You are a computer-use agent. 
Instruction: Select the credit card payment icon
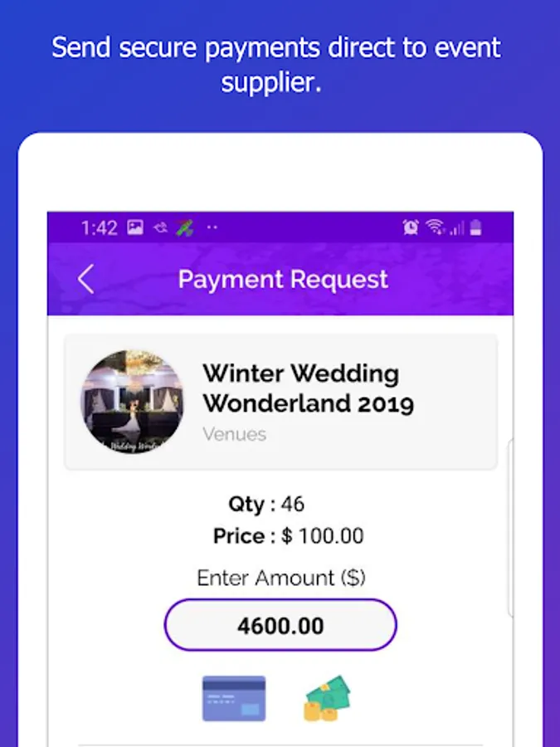coord(234,698)
